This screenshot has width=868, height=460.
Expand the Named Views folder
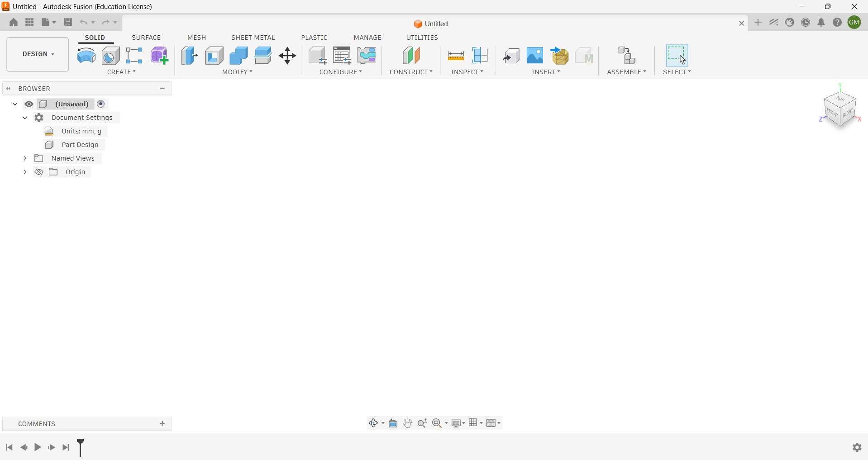25,159
